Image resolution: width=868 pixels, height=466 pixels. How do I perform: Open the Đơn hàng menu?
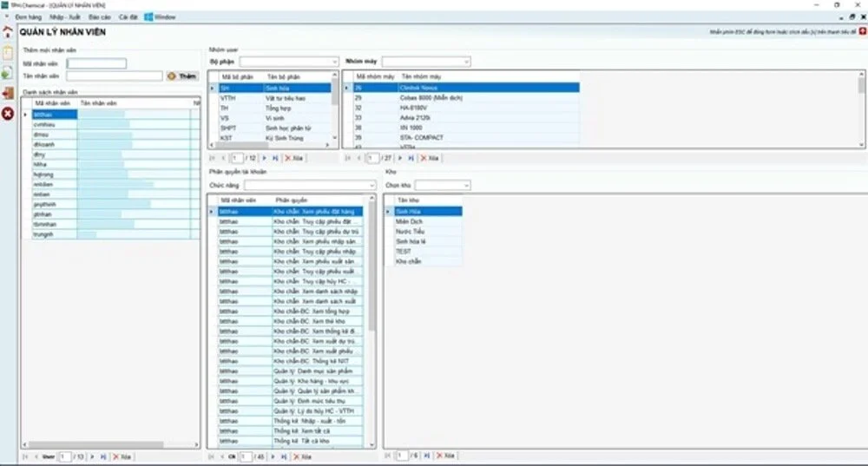click(x=29, y=17)
